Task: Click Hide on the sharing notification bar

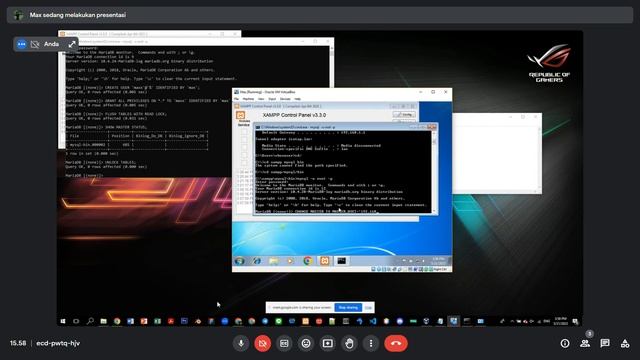Action: tap(368, 307)
